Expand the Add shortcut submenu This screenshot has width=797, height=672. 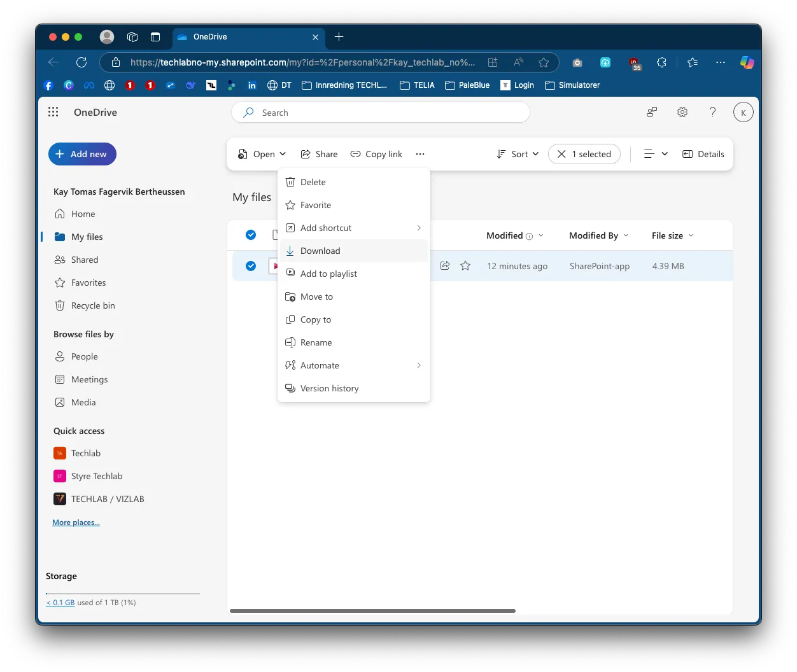[354, 228]
